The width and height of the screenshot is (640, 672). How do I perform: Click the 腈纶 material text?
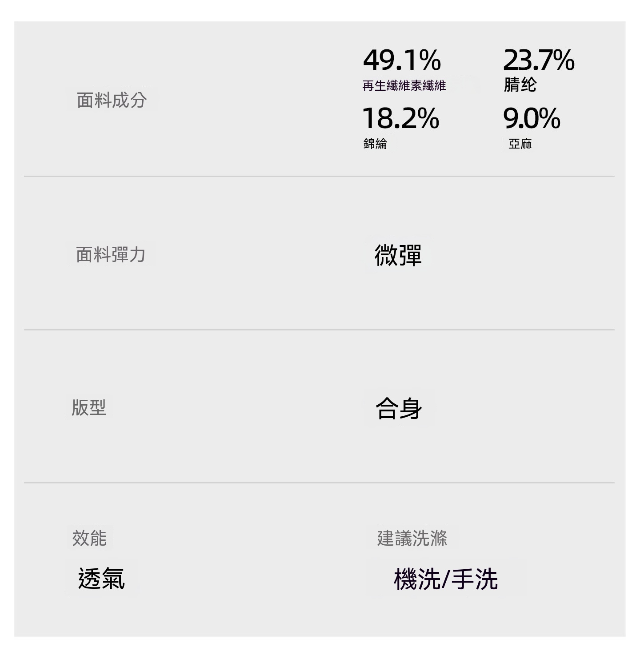[x=520, y=84]
